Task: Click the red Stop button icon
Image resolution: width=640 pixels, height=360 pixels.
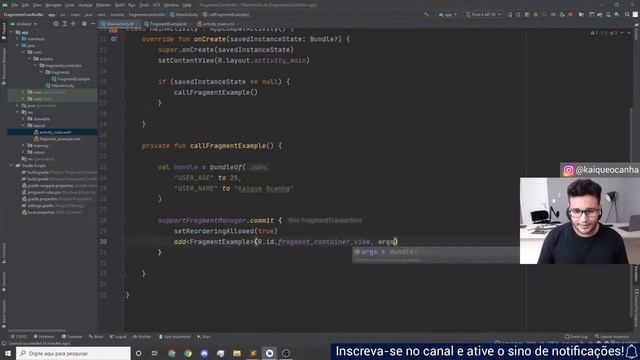Action: click(x=570, y=15)
